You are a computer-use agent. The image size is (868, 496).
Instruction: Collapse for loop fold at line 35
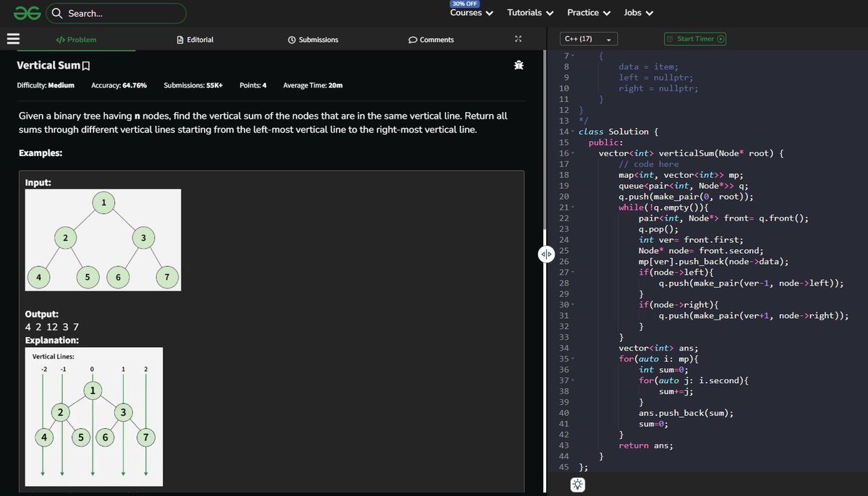[572, 359]
